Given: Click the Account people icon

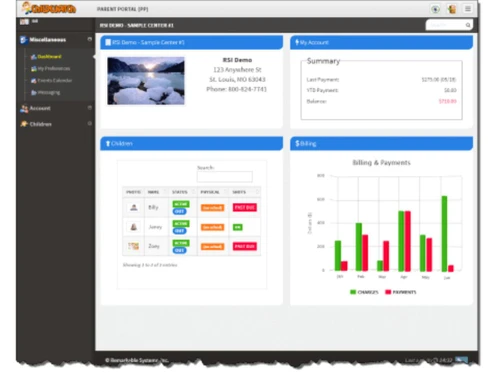Looking at the screenshot, I should click(24, 109).
